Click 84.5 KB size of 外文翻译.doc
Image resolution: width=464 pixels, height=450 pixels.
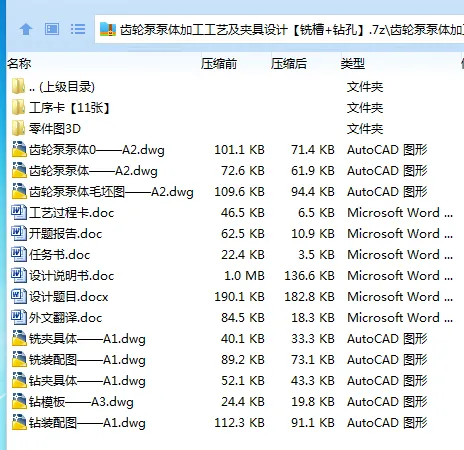[243, 318]
